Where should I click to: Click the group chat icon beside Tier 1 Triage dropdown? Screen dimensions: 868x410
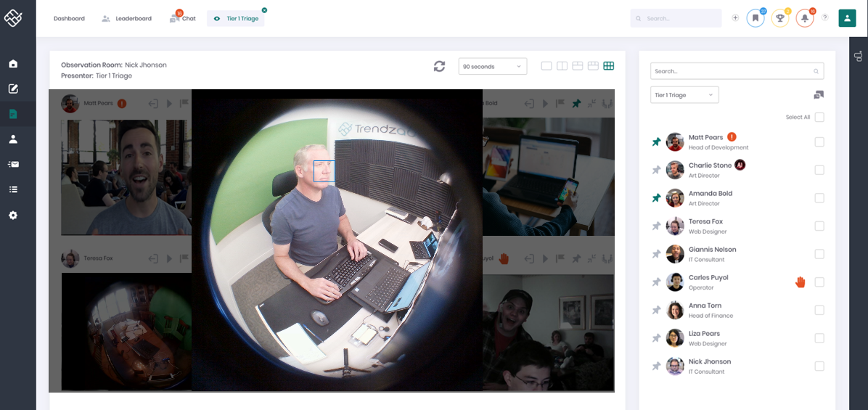pyautogui.click(x=819, y=95)
